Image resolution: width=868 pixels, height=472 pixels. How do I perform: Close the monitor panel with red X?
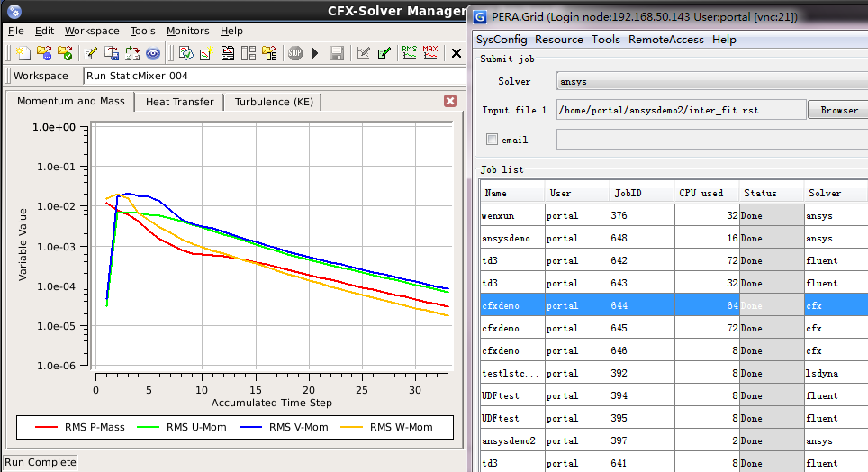coord(450,101)
